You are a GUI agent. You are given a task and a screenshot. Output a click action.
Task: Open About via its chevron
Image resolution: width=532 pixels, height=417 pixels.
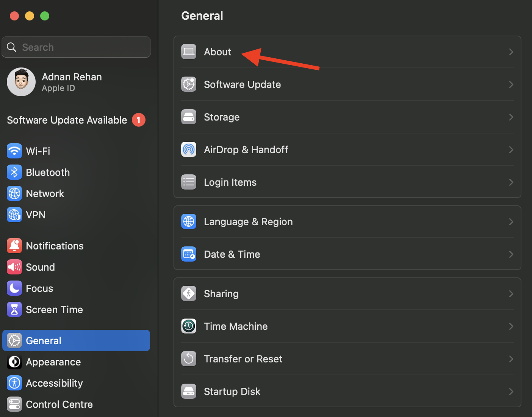coord(511,52)
